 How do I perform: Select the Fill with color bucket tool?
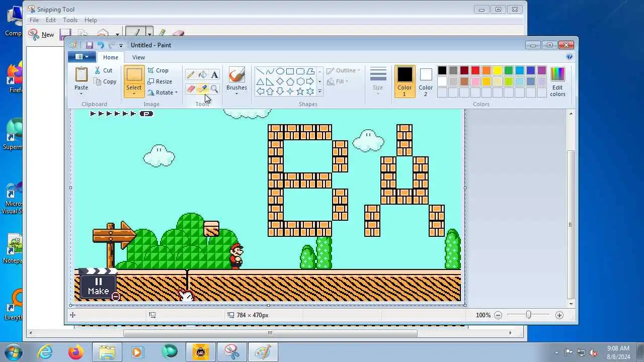tap(202, 75)
